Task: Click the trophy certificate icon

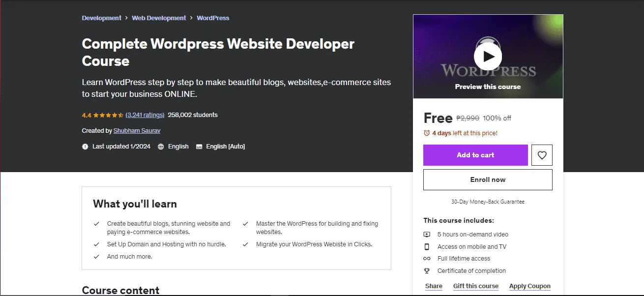Action: tap(427, 271)
